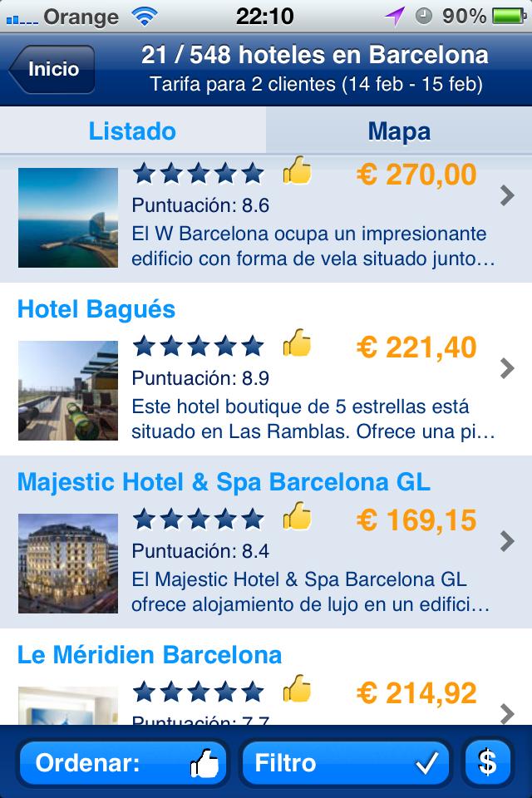Tap thumbs-up icon on Hotel Bagués

(x=297, y=343)
